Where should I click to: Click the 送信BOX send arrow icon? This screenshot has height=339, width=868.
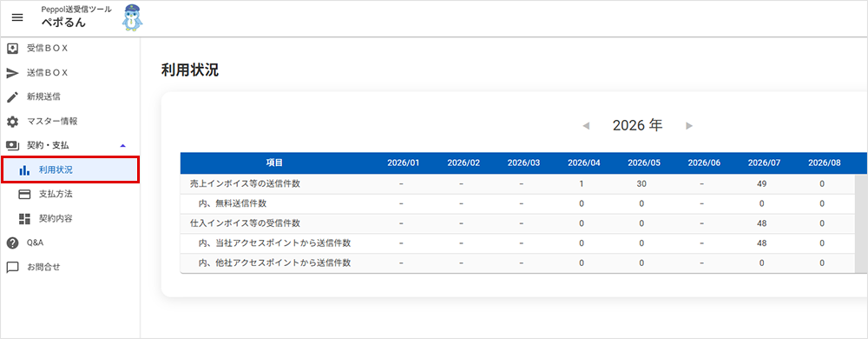pyautogui.click(x=12, y=72)
